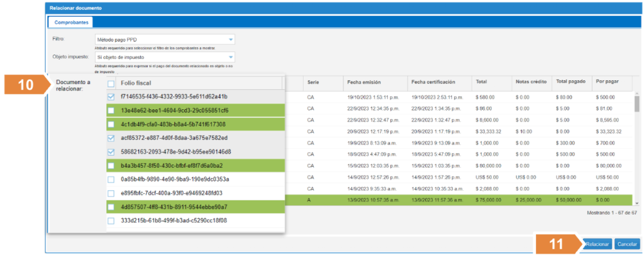Deselect folio 58682163-2093-478e-9d42-b95ee90146d8

pos(111,152)
